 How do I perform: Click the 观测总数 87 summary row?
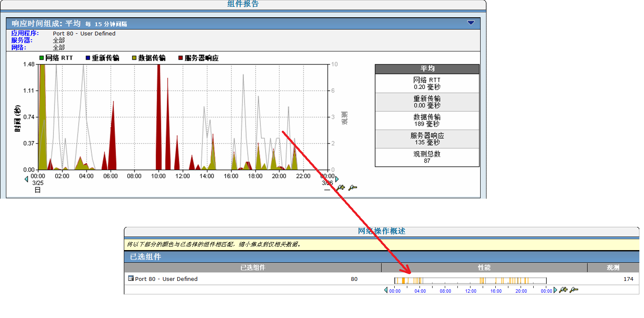coord(427,157)
